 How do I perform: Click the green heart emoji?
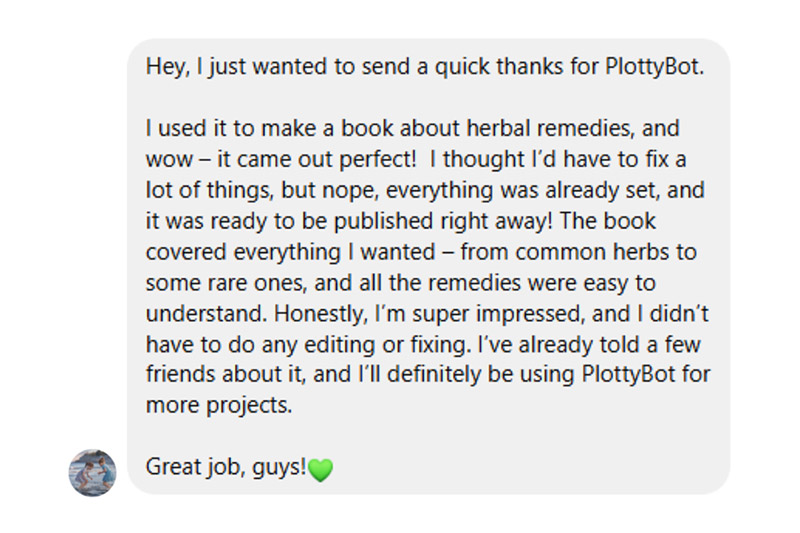tap(320, 470)
